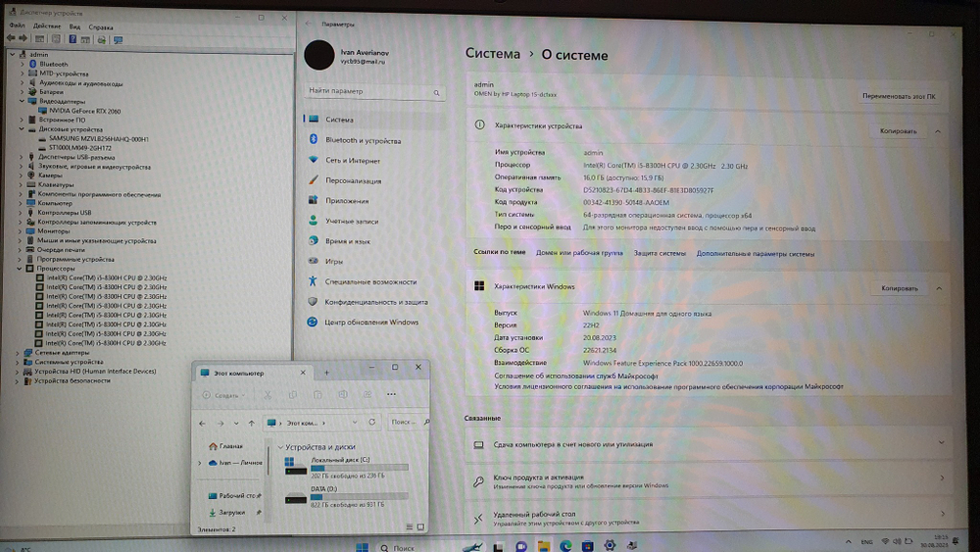Click the Back arrow in Settings window
The height and width of the screenshot is (552, 980).
[308, 24]
